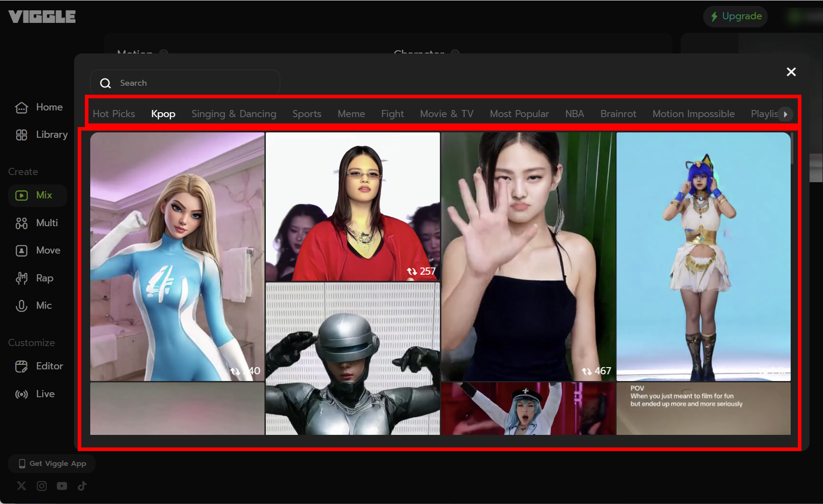Open Viggle's TikTok profile
This screenshot has height=504, width=823.
(x=82, y=486)
